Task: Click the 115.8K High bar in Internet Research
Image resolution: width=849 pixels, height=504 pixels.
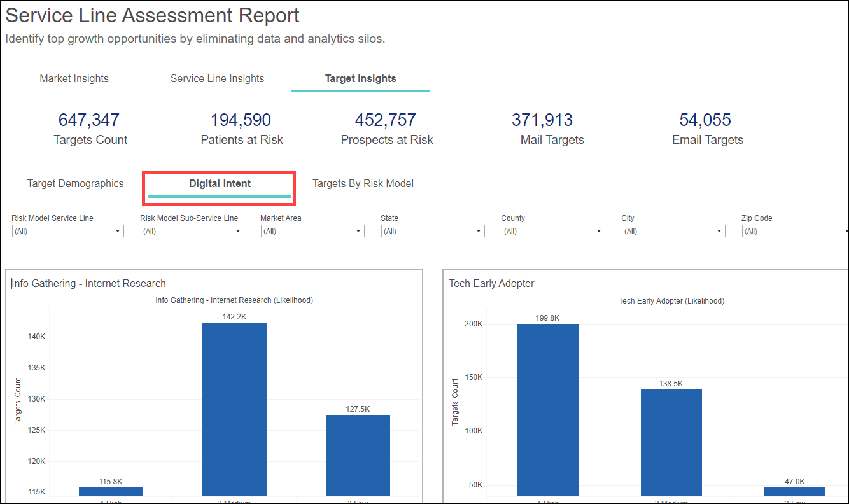Action: click(111, 491)
